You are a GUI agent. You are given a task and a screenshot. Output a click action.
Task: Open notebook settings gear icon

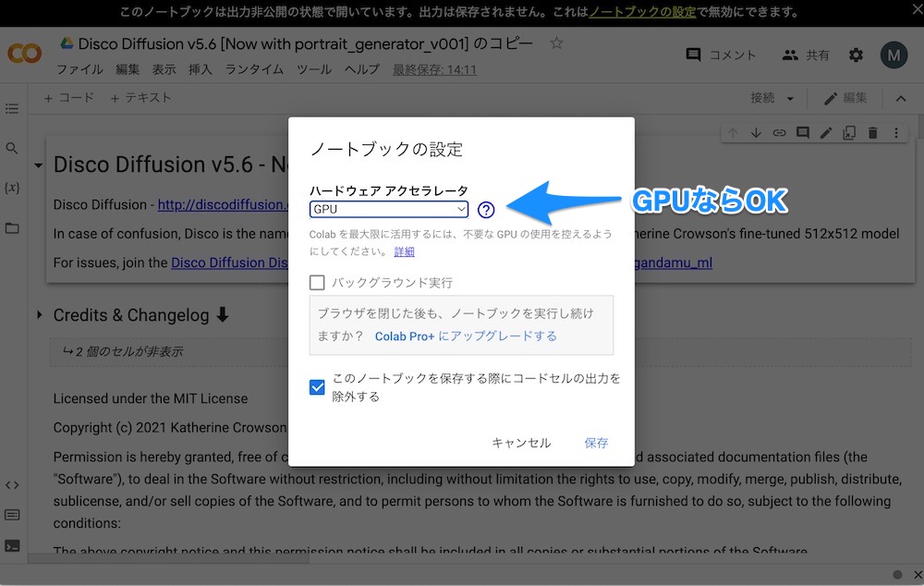tap(856, 55)
